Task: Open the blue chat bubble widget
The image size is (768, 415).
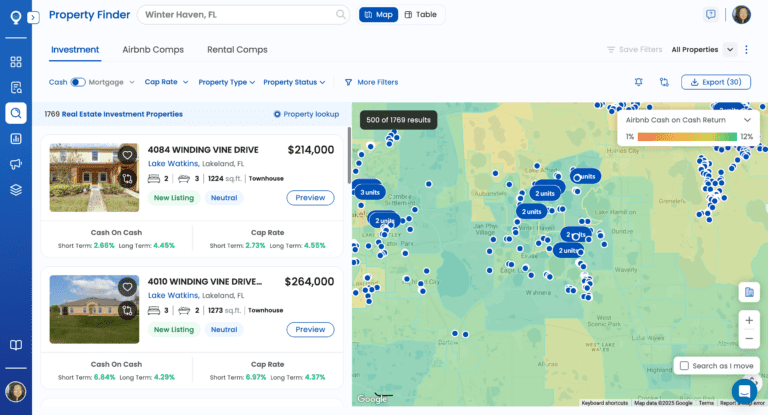Action: click(743, 390)
